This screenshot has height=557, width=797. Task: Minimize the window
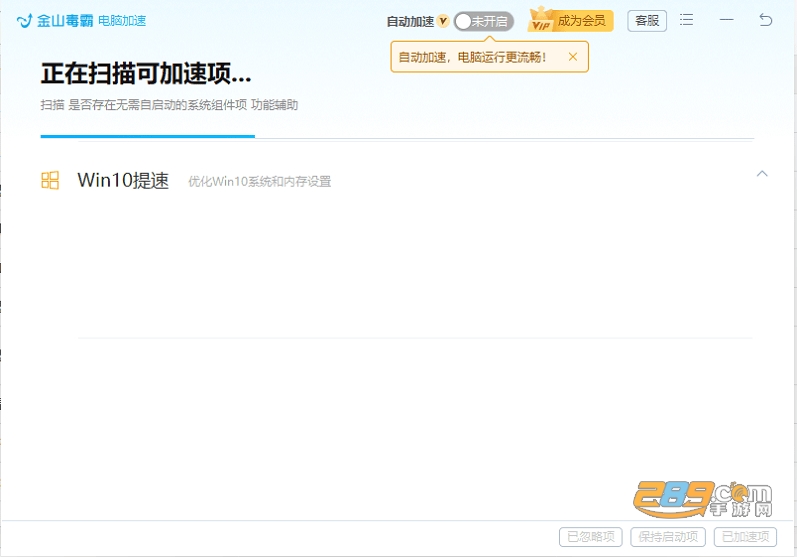click(x=726, y=20)
